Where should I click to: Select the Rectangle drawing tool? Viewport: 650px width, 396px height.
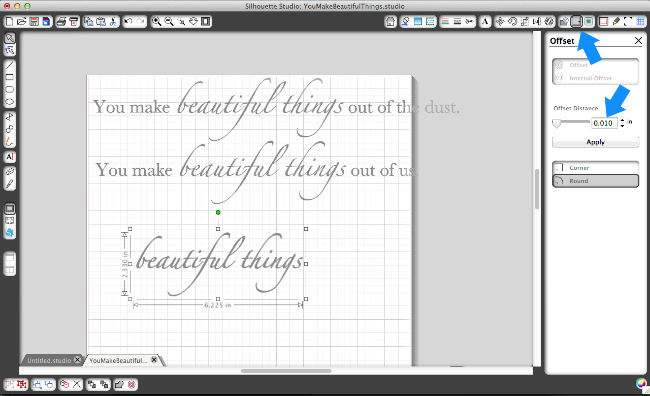point(10,77)
